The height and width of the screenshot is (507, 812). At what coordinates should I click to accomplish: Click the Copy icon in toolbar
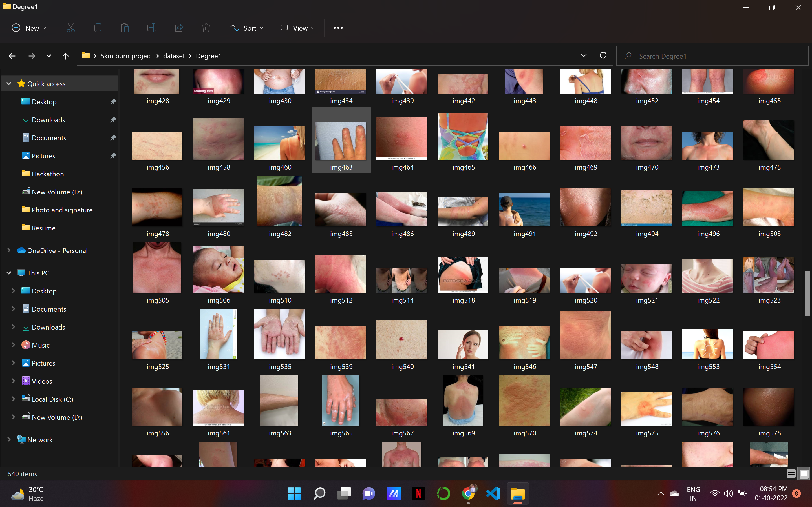tap(98, 28)
